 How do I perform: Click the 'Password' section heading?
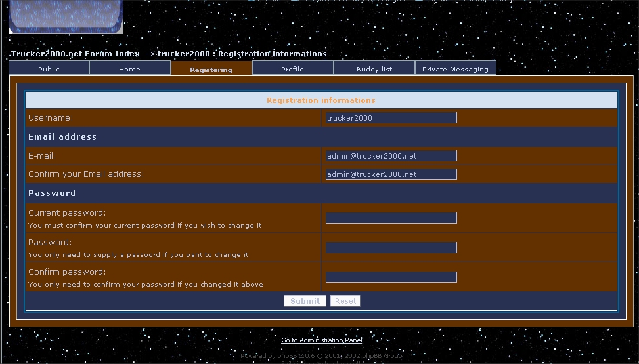[52, 193]
